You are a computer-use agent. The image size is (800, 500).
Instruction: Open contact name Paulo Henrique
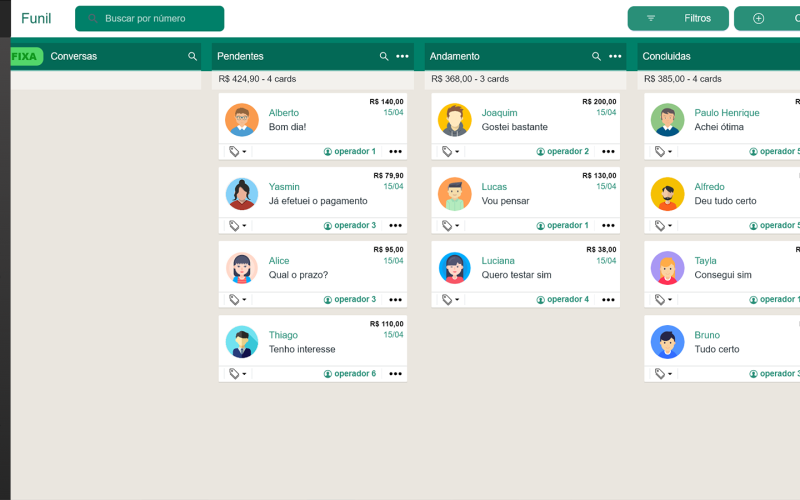tap(727, 113)
